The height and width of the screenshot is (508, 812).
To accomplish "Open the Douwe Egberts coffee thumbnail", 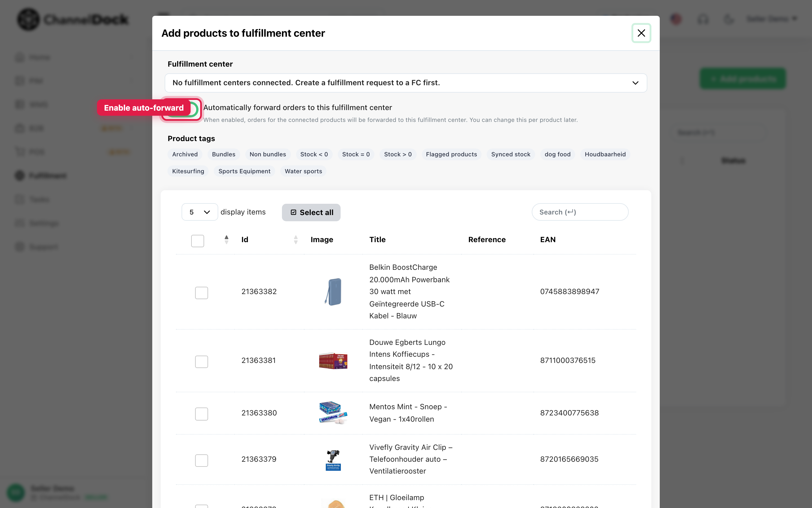I will 333,360.
